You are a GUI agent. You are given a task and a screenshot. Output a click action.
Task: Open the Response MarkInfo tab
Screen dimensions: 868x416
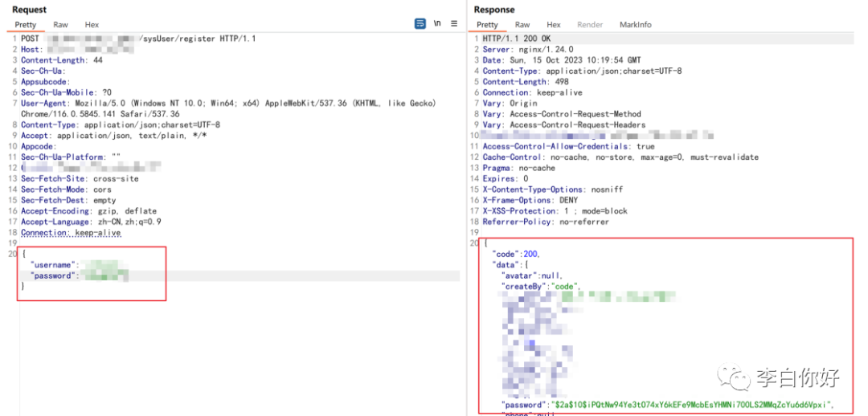pos(636,24)
